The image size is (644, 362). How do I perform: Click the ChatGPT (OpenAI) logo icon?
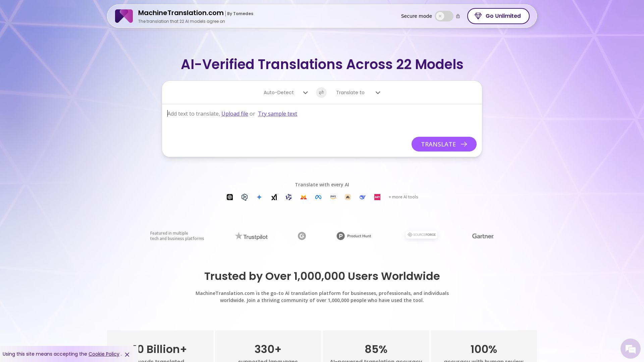(x=230, y=197)
